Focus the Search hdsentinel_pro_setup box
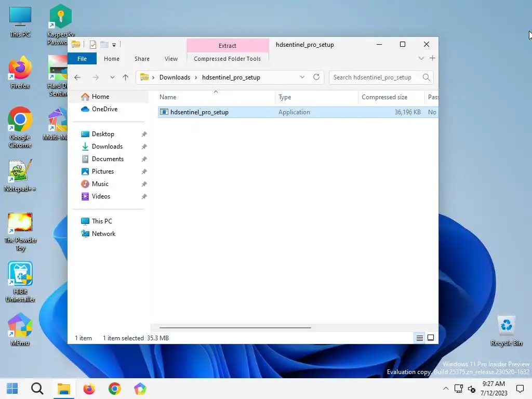Screen dimensions: 532x399 (381, 77)
